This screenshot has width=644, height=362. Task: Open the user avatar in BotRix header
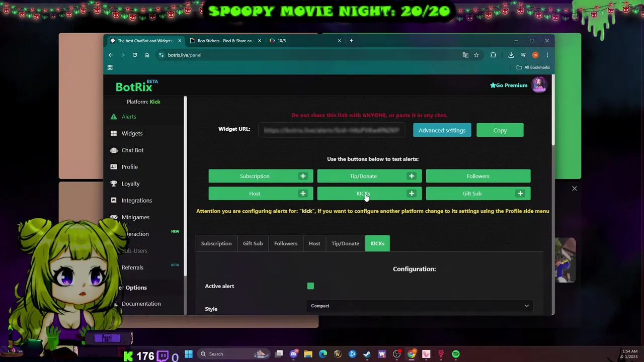point(539,85)
